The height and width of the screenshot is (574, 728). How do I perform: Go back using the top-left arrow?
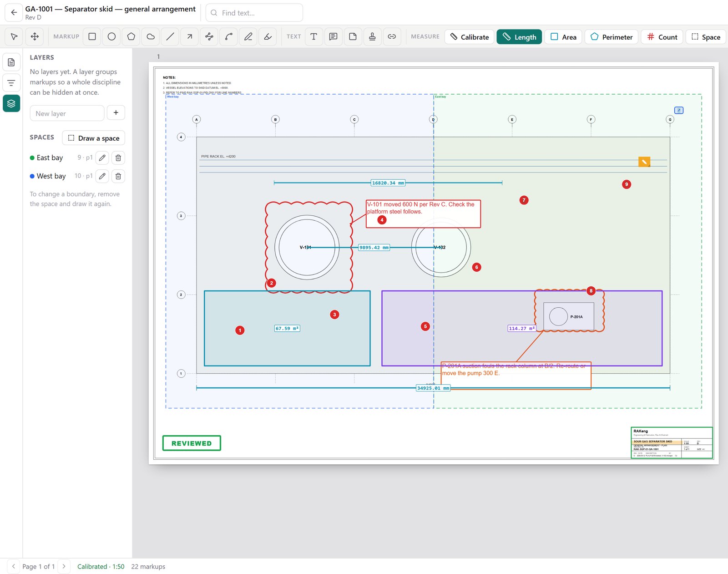pyautogui.click(x=14, y=13)
